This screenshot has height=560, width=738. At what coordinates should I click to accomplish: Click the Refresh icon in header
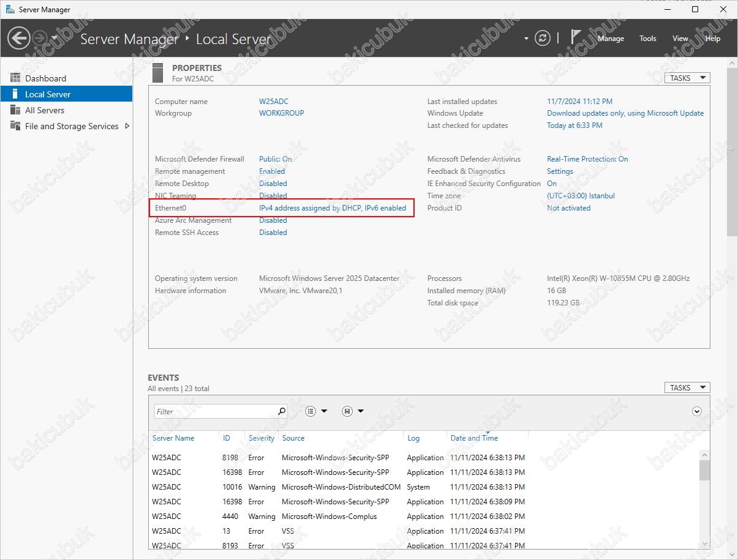(x=543, y=38)
